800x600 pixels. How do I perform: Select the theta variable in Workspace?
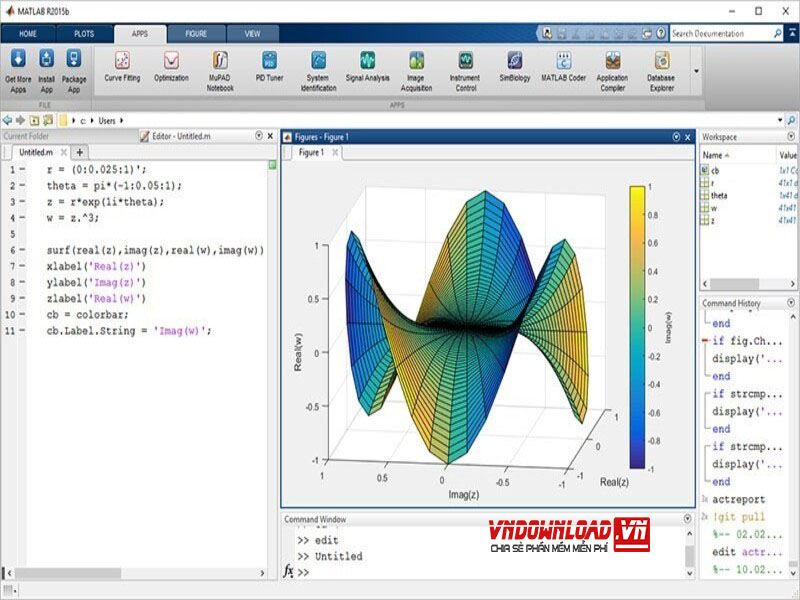pos(719,195)
